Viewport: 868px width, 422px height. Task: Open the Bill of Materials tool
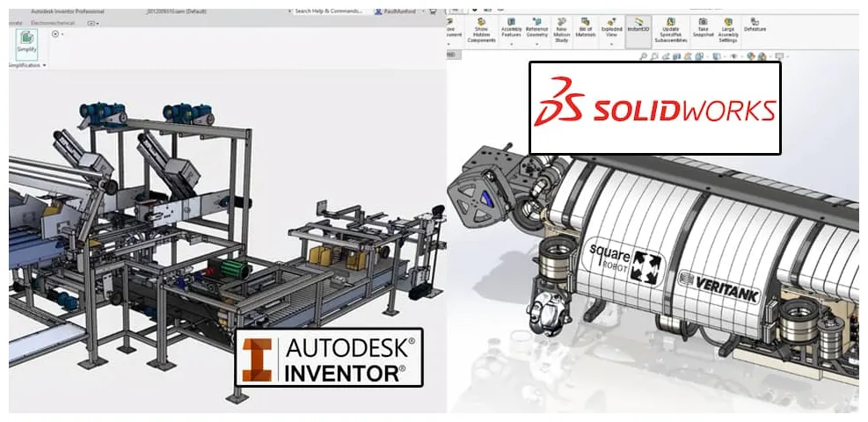coord(585,29)
